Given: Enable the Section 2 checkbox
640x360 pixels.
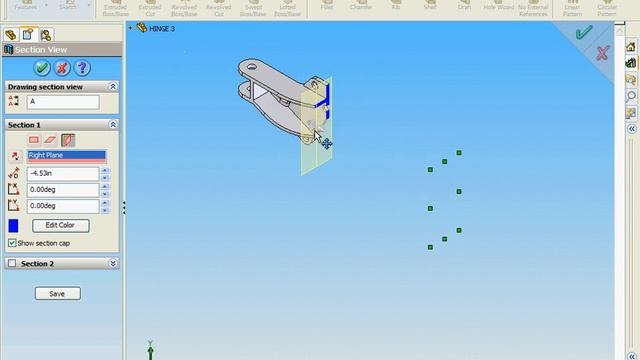Looking at the screenshot, I should 12,263.
